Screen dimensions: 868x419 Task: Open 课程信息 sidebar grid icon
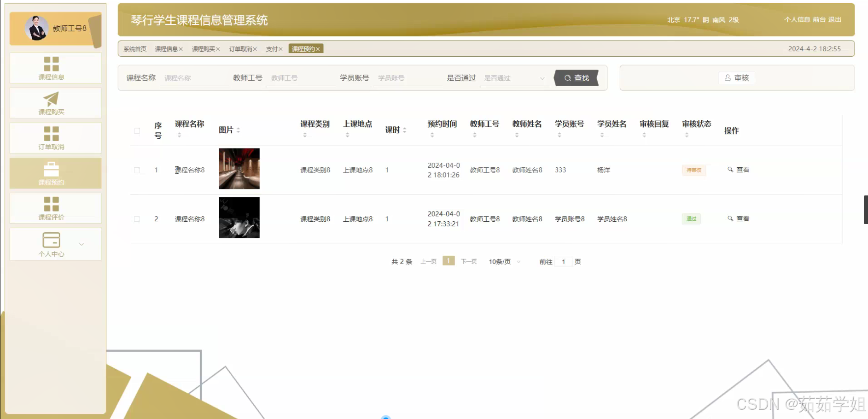point(51,64)
